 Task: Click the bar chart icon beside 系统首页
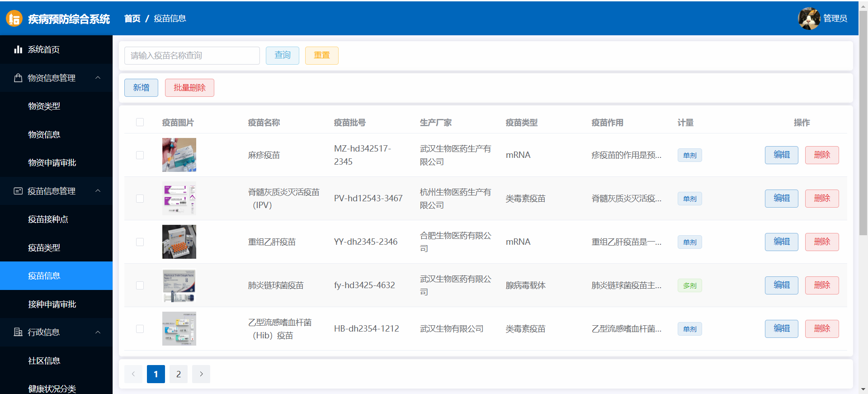point(18,49)
